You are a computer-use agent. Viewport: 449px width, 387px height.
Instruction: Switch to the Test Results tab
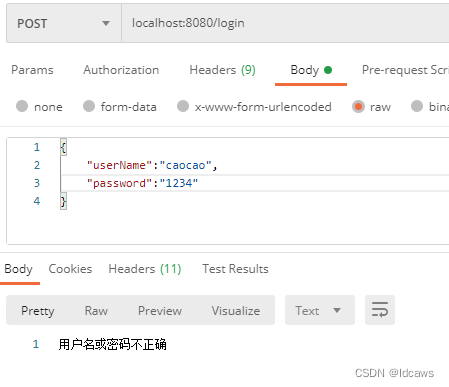(x=235, y=269)
